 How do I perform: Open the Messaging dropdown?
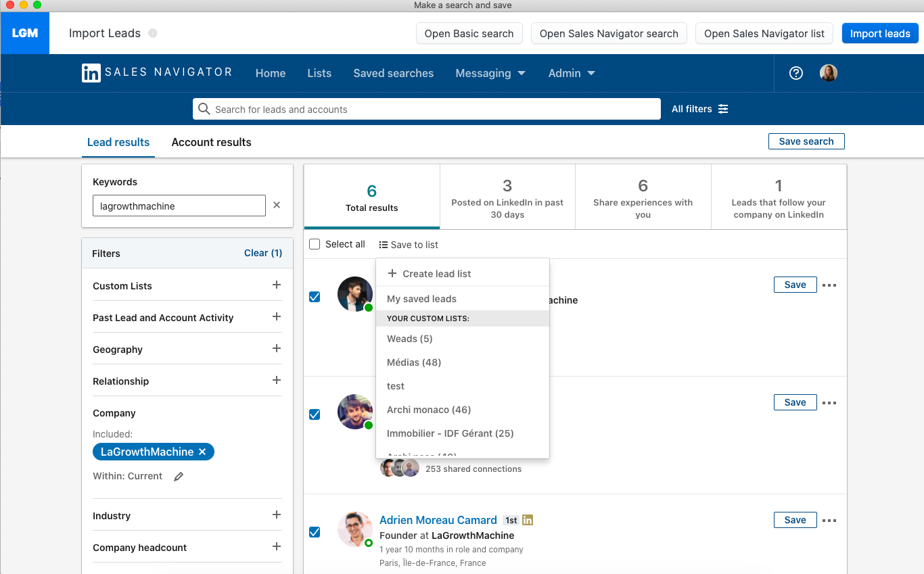490,73
